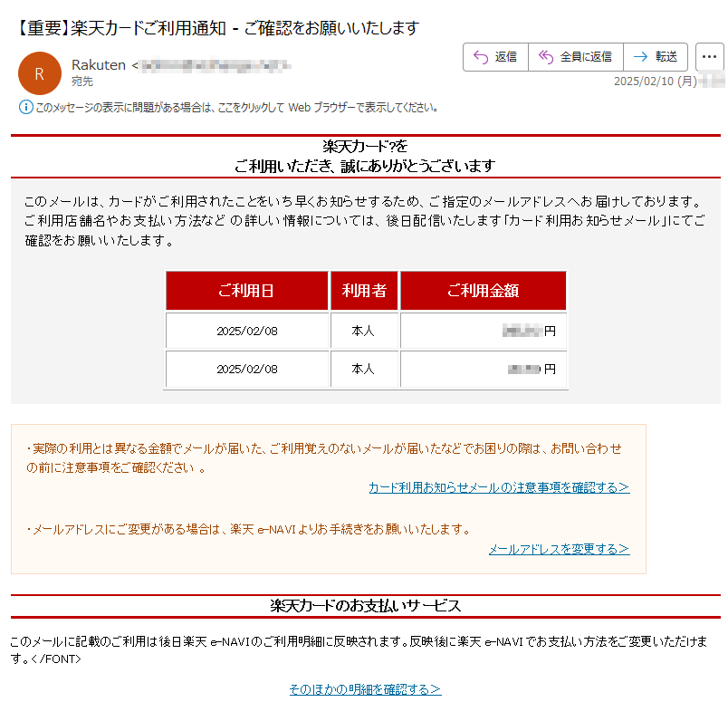Click the first row's amount cell
Viewport: 728px width, 702px height.
tap(484, 331)
